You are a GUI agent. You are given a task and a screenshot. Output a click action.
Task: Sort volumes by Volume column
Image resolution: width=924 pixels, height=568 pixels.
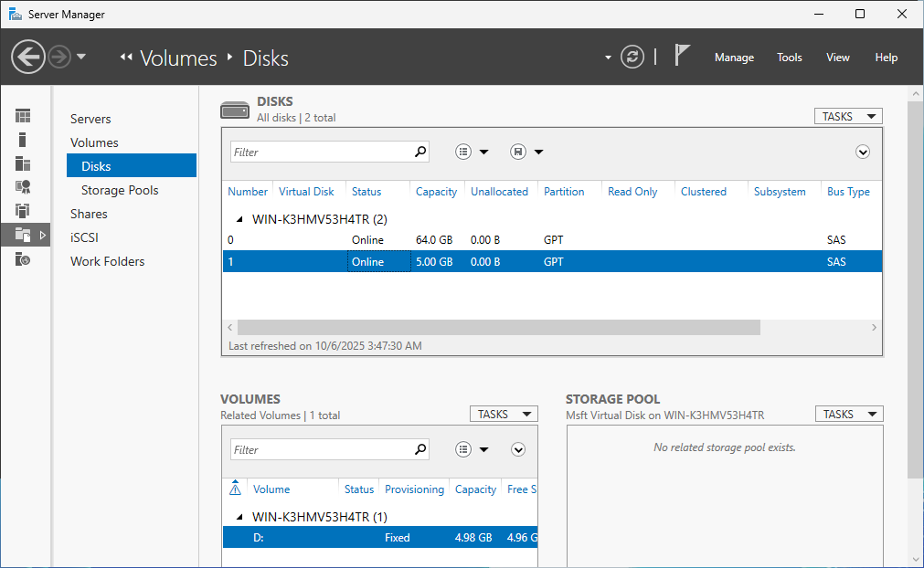pyautogui.click(x=271, y=489)
